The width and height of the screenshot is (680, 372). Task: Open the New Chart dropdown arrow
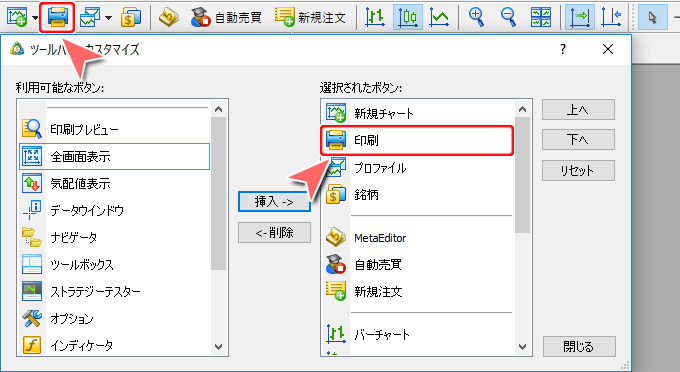[35, 18]
